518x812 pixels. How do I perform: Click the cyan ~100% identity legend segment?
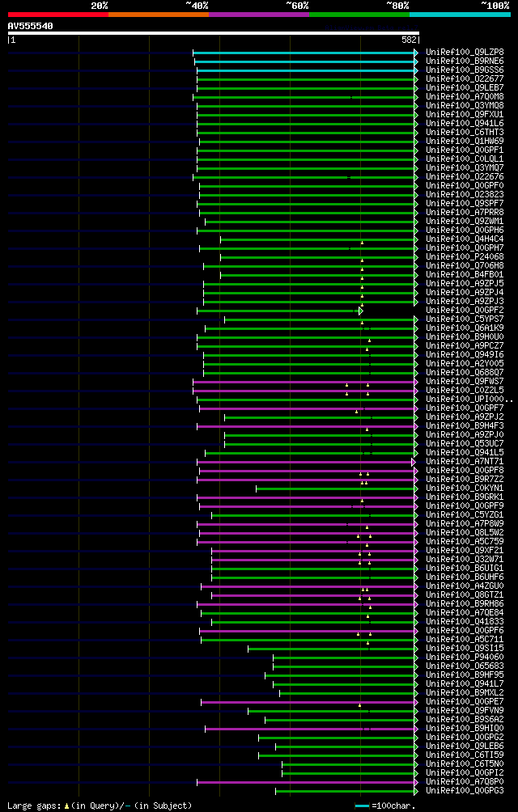point(460,15)
